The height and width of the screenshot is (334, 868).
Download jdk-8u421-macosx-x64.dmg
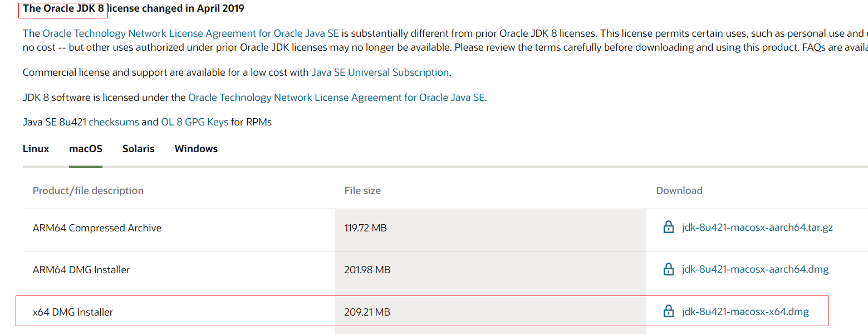pyautogui.click(x=745, y=312)
